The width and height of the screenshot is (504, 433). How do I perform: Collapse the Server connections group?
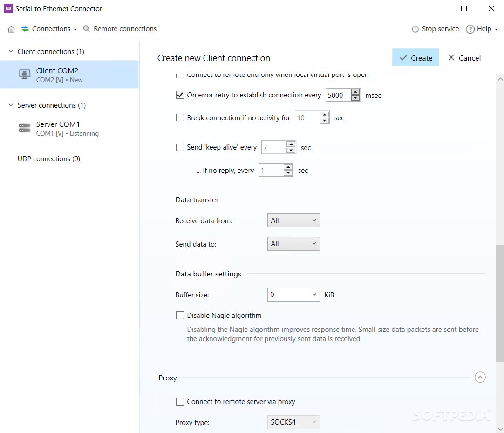11,105
